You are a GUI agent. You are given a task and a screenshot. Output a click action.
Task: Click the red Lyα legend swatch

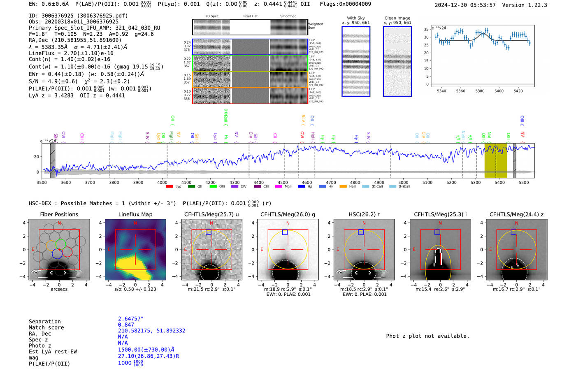169,187
